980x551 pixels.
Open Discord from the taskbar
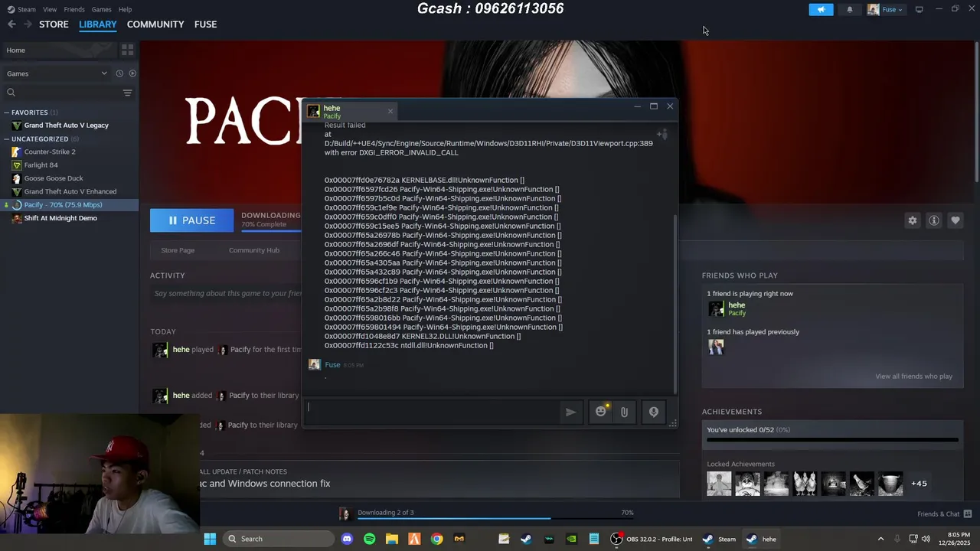[x=347, y=539]
